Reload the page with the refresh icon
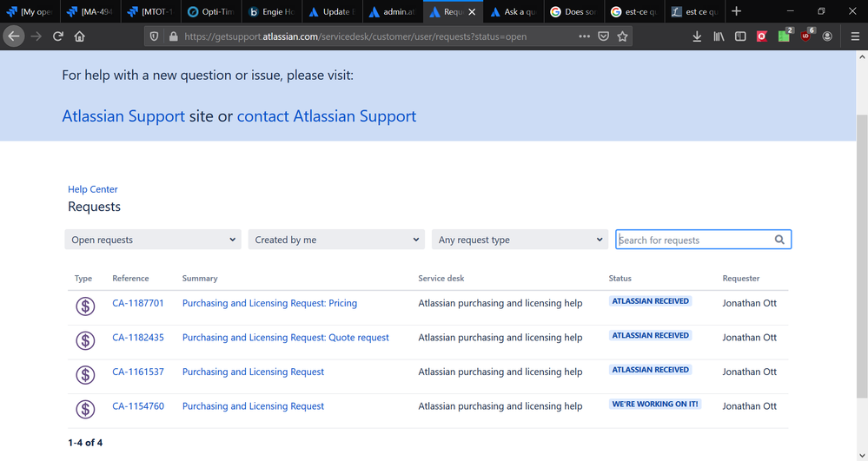The height and width of the screenshot is (461, 868). pyautogui.click(x=57, y=36)
